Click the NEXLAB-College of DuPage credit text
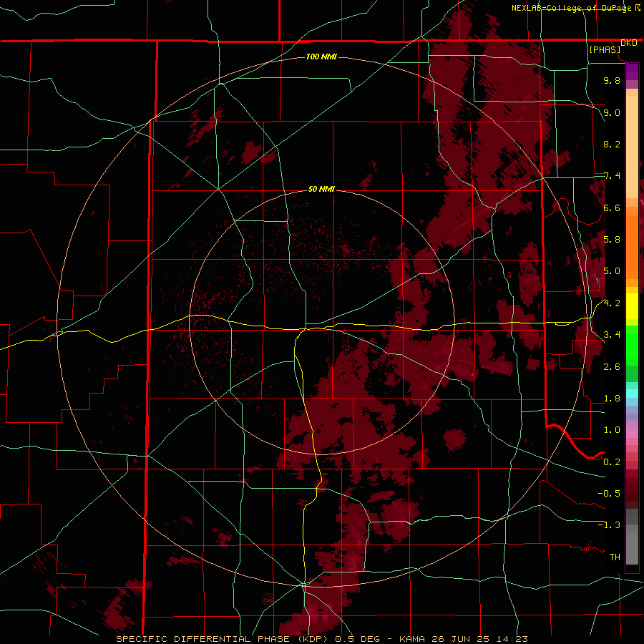This screenshot has height=644, width=644. 572,8
